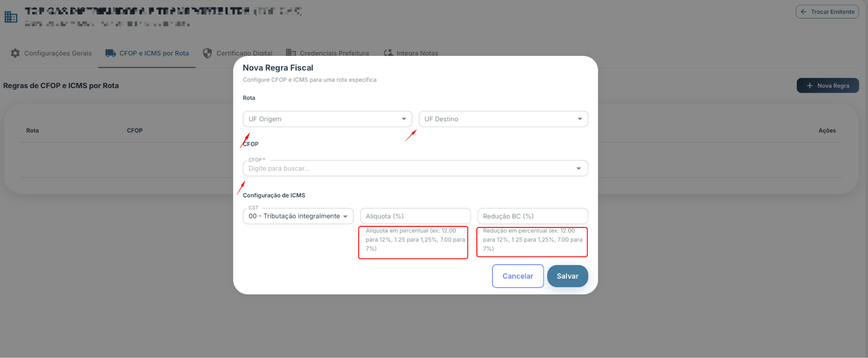Click Trocar Emitente button
The image size is (868, 358).
[x=827, y=12]
